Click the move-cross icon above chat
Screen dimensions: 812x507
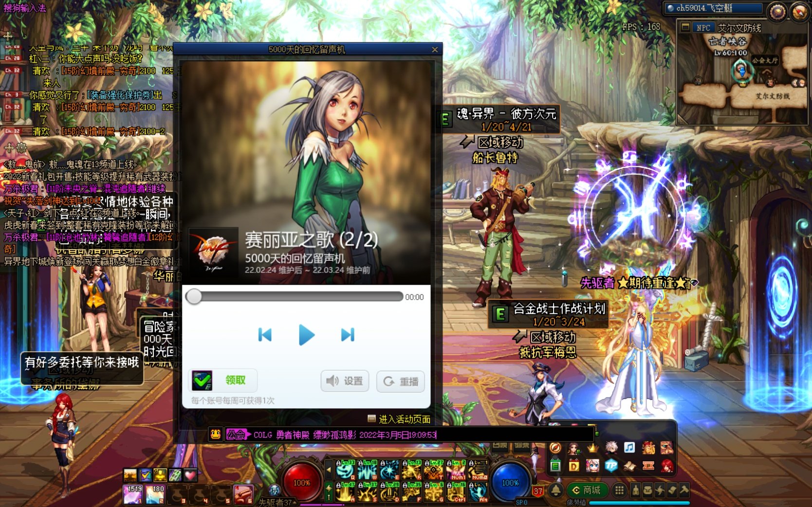click(x=8, y=36)
